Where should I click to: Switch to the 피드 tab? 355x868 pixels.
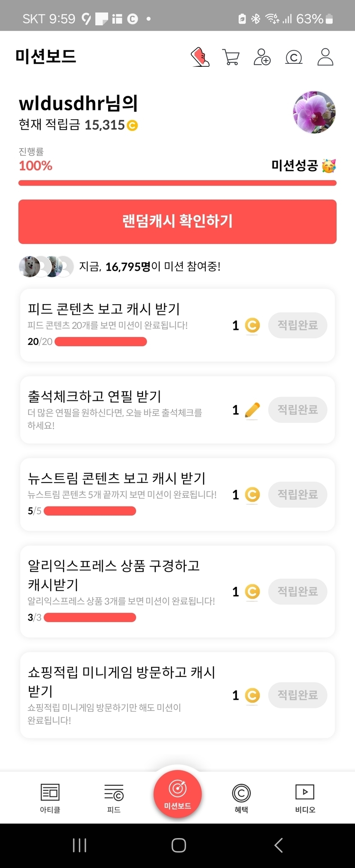pos(114,798)
